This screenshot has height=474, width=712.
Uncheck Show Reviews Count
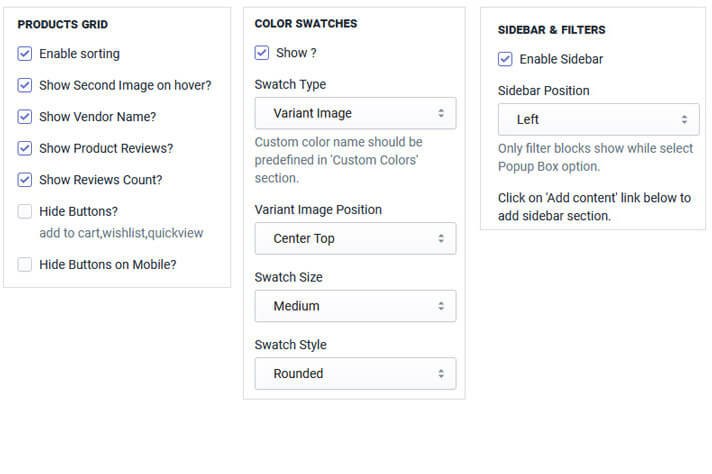[25, 180]
